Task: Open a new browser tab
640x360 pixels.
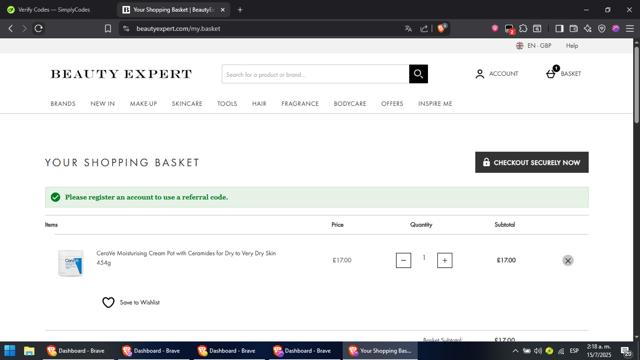Action: coord(240,9)
